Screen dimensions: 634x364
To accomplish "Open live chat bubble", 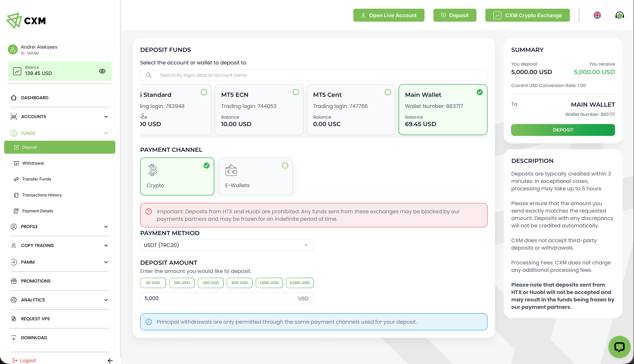I will (620, 347).
